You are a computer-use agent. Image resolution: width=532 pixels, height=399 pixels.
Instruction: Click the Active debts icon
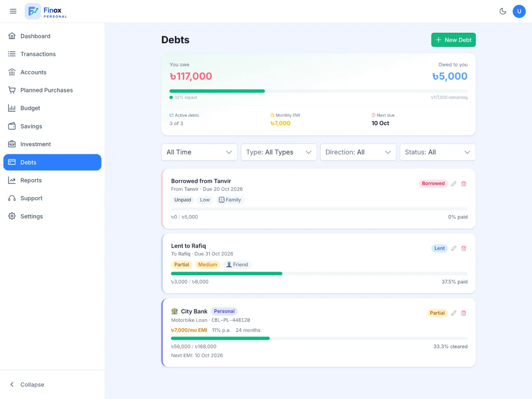click(171, 115)
